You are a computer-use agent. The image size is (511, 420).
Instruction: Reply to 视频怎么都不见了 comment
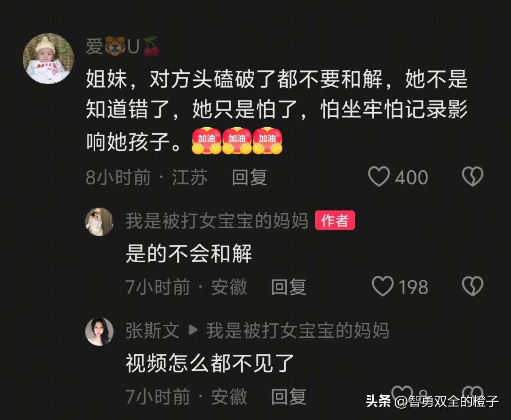point(288,396)
